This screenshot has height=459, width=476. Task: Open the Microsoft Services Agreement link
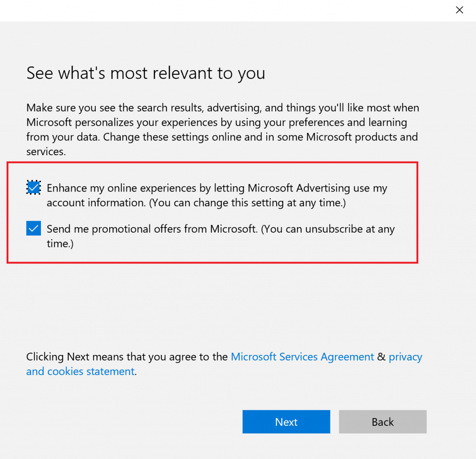[302, 356]
